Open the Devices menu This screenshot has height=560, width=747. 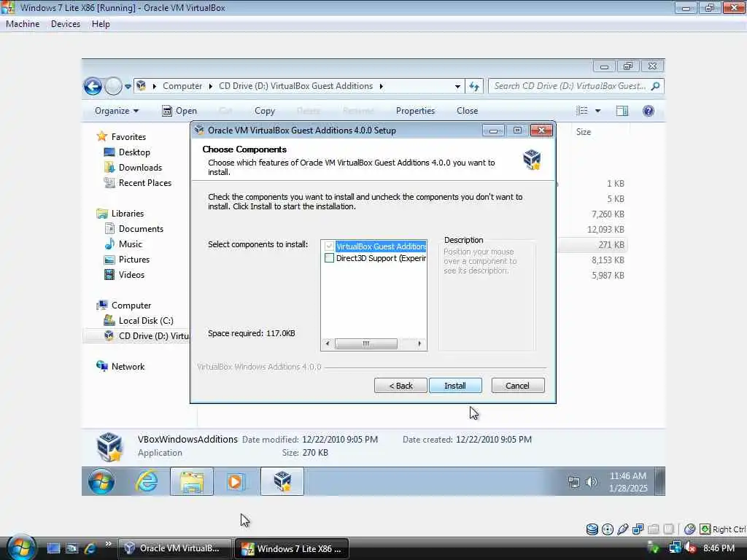[x=65, y=24]
